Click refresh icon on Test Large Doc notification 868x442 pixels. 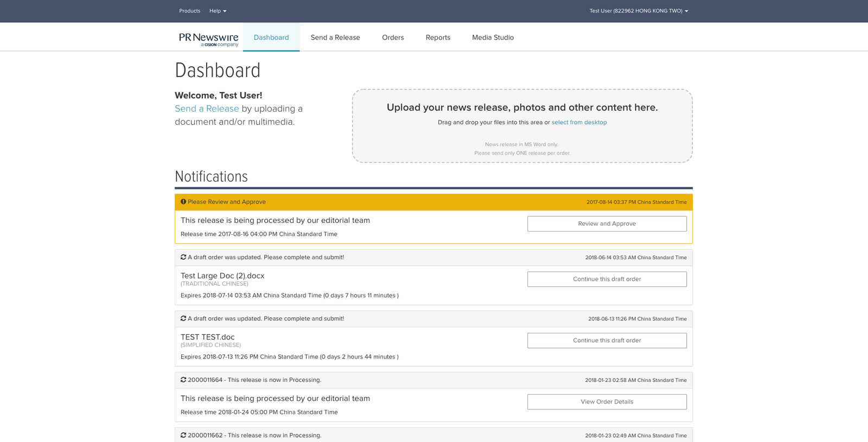click(x=183, y=257)
